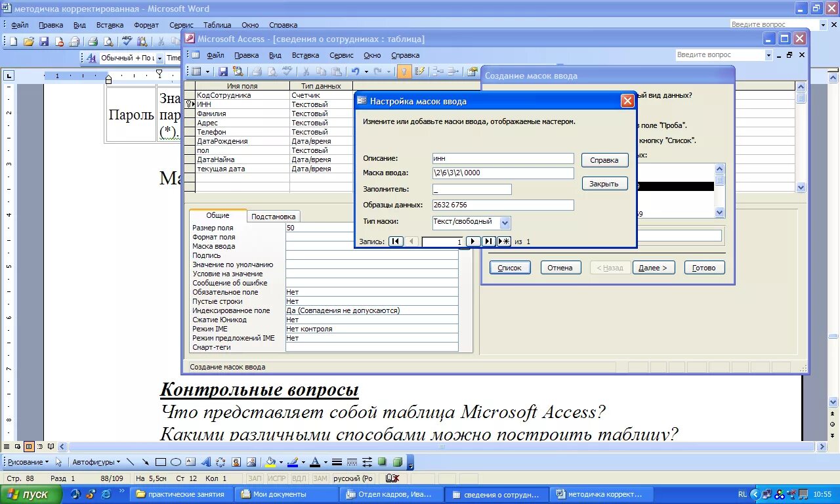Image resolution: width=840 pixels, height=504 pixels.
Task: Select the Arrow drawing tool
Action: coord(146,462)
